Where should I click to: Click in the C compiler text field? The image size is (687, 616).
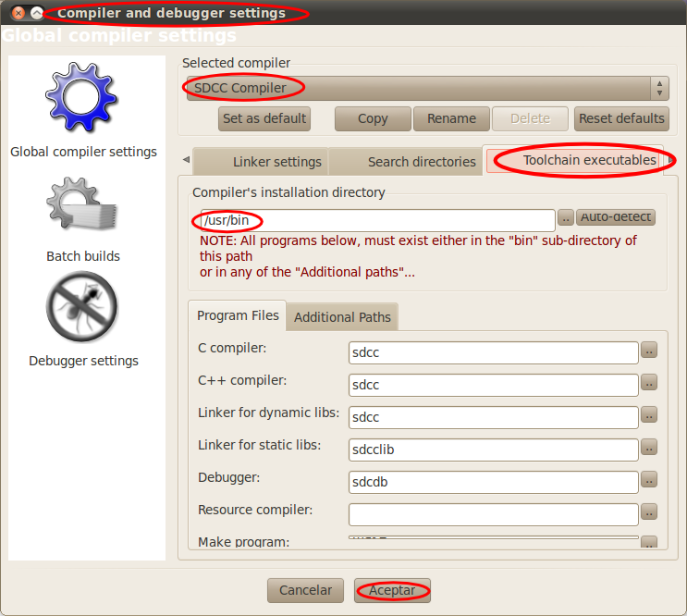tap(494, 352)
